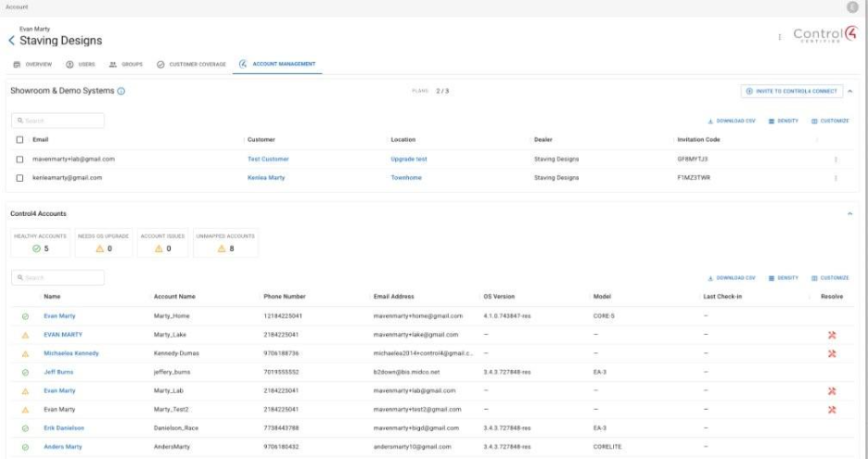Click phone number 7738443788
The height and width of the screenshot is (459, 868).
(281, 428)
